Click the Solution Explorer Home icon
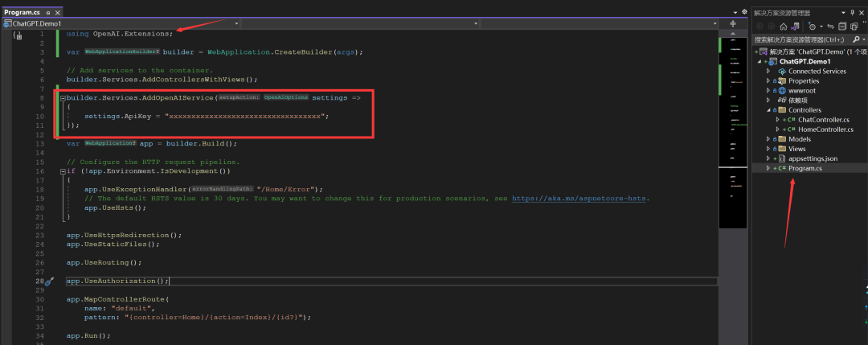This screenshot has width=868, height=345. tap(784, 26)
